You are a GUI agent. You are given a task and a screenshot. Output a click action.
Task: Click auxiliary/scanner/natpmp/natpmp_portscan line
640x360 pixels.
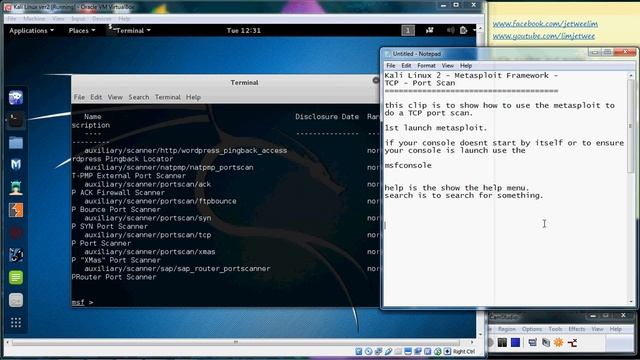(x=169, y=168)
